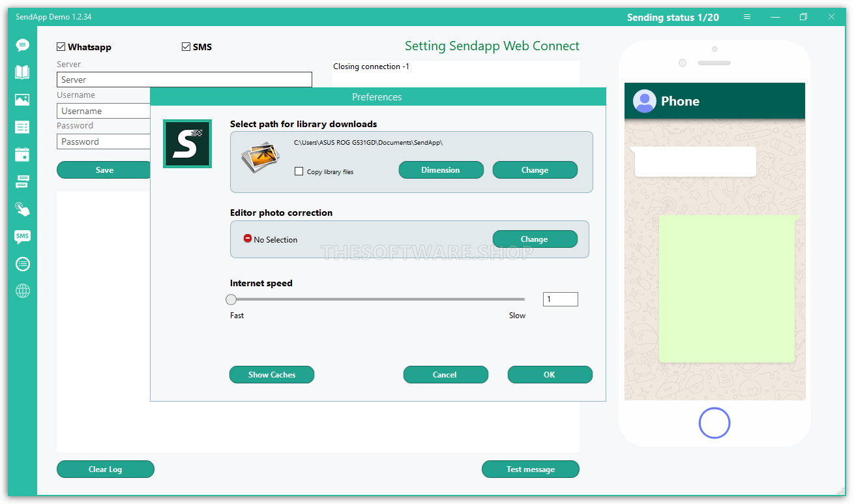854x504 pixels.
Task: Click the Username input field
Action: coord(104,111)
